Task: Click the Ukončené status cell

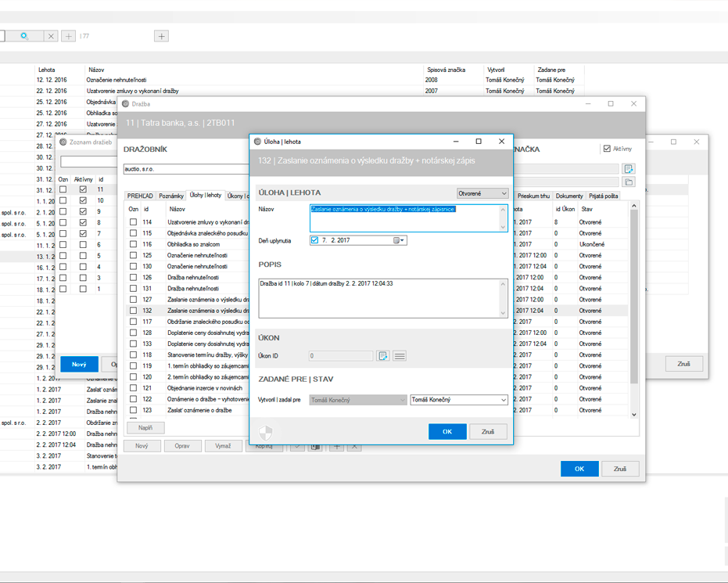Action: pos(591,244)
